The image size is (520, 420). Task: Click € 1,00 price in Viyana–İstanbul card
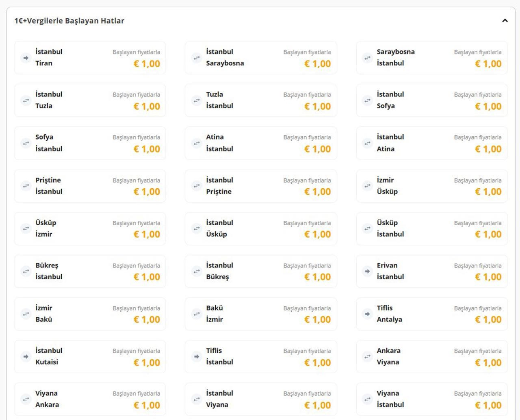(488, 405)
